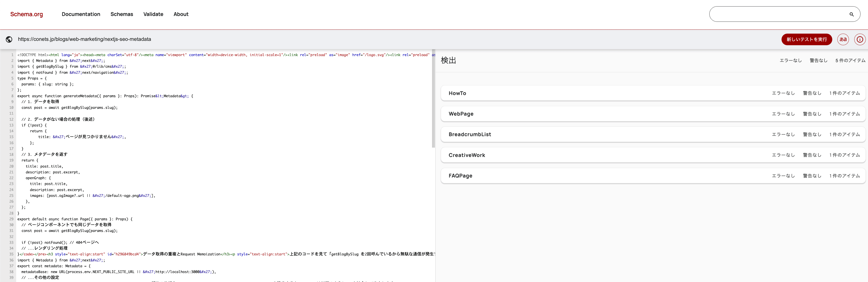Click the エラーなし label on FAQPage row
This screenshot has width=868, height=282.
pos(783,176)
